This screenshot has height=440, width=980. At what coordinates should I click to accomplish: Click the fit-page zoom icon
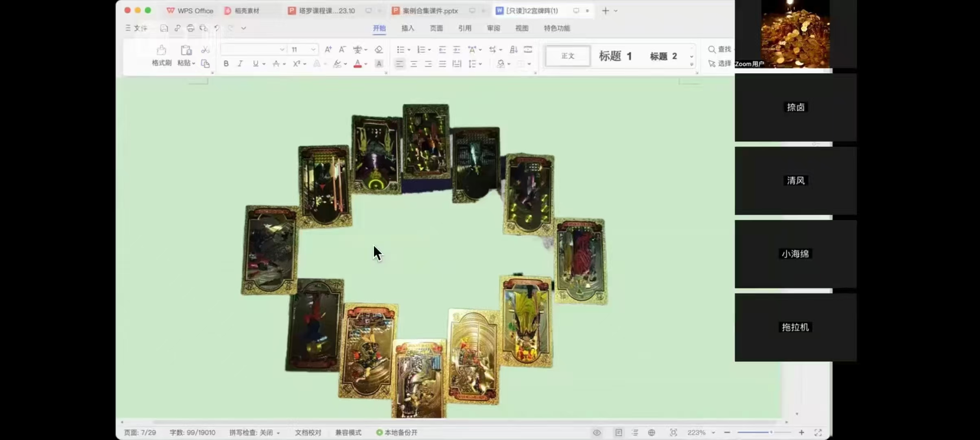pos(674,433)
